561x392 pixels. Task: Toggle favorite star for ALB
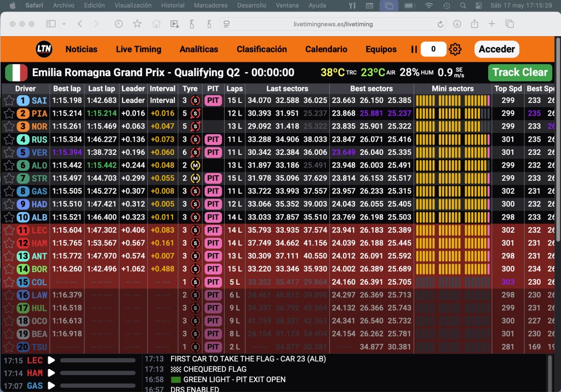(9, 217)
